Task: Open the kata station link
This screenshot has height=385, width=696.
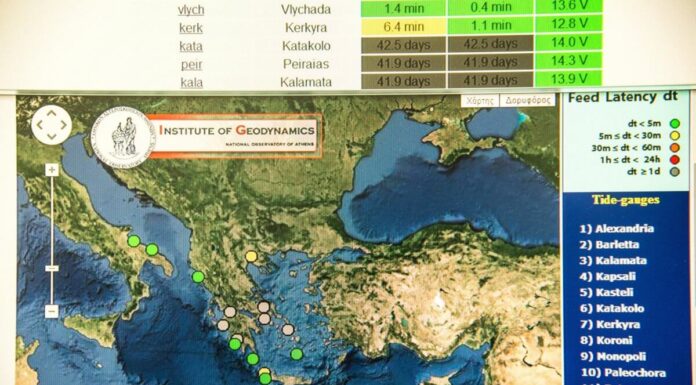Action: click(191, 46)
